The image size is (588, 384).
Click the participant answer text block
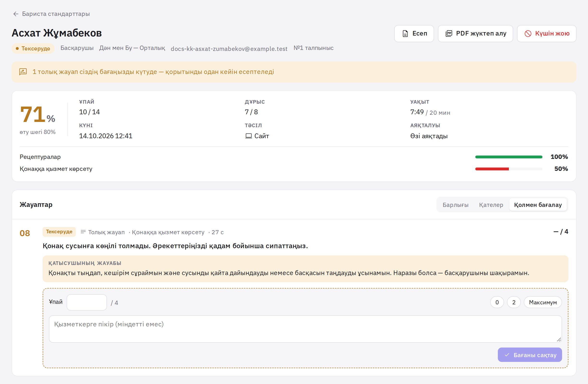point(305,269)
